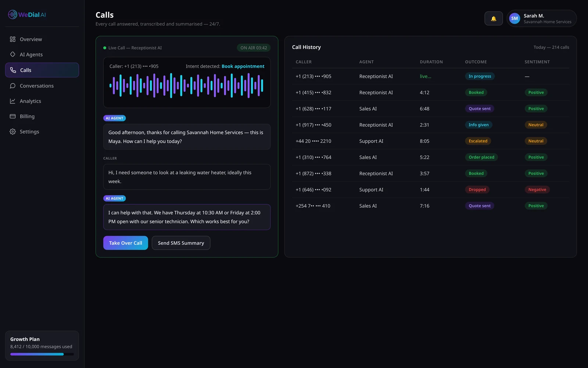Click the Take Over Call button
588x368 pixels.
click(x=126, y=243)
